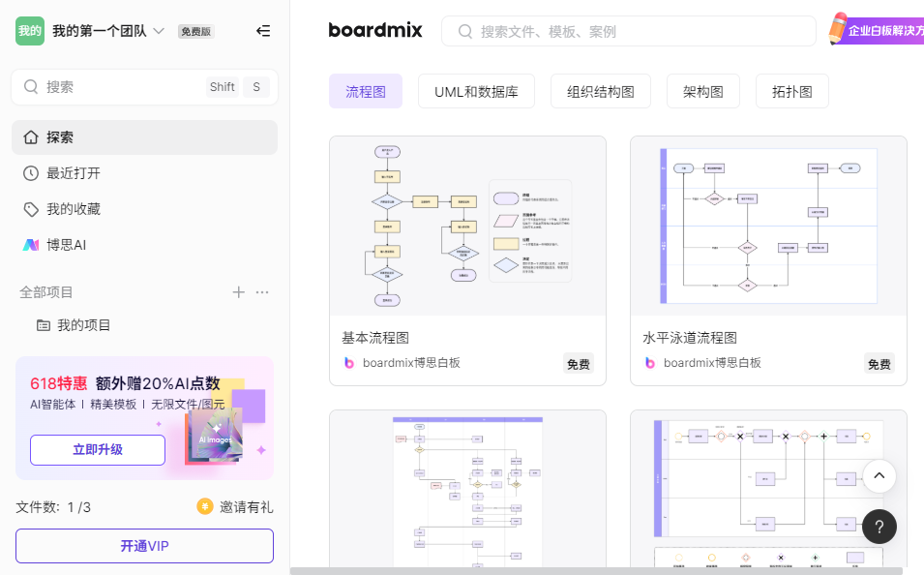This screenshot has height=575, width=924.
Task: Open the 探索 explore page
Action: (144, 137)
